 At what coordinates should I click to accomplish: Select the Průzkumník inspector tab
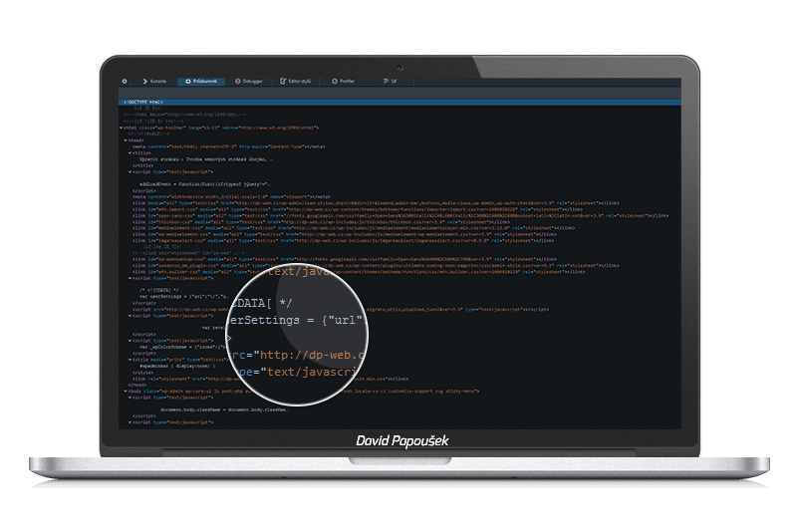[201, 82]
